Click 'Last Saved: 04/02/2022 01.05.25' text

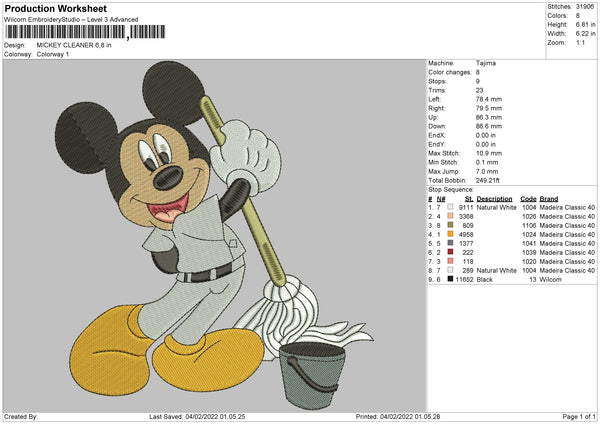click(197, 417)
